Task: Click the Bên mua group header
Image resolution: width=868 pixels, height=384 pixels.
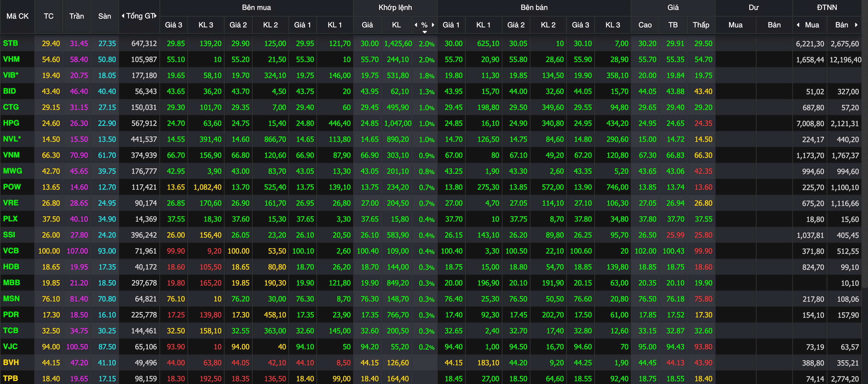Action: tap(256, 8)
